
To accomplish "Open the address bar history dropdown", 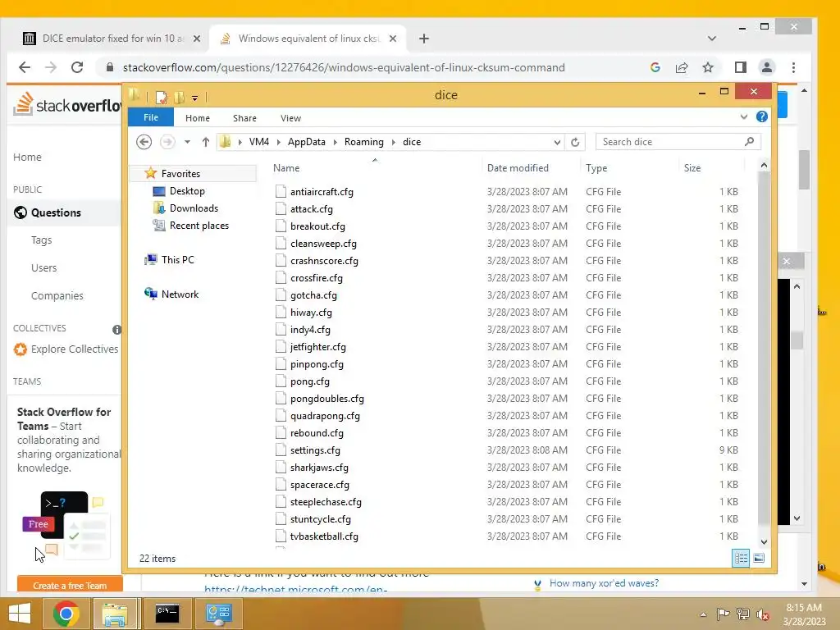I will (x=557, y=142).
